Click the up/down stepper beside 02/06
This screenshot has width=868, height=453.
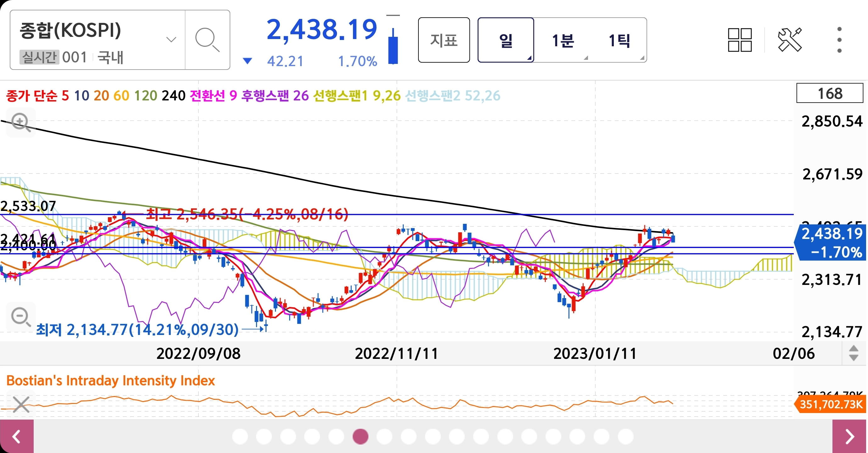[x=853, y=353]
